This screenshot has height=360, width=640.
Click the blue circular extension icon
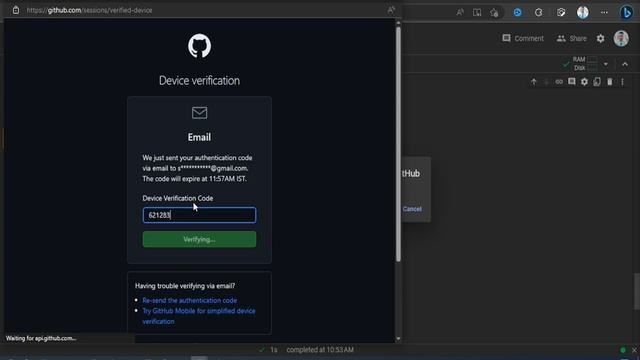[x=518, y=12]
